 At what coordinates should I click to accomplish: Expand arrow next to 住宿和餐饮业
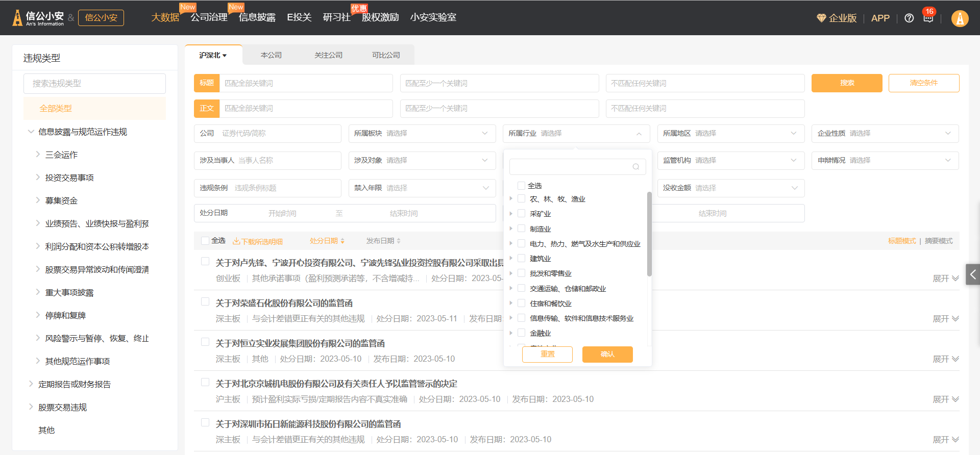click(x=511, y=303)
